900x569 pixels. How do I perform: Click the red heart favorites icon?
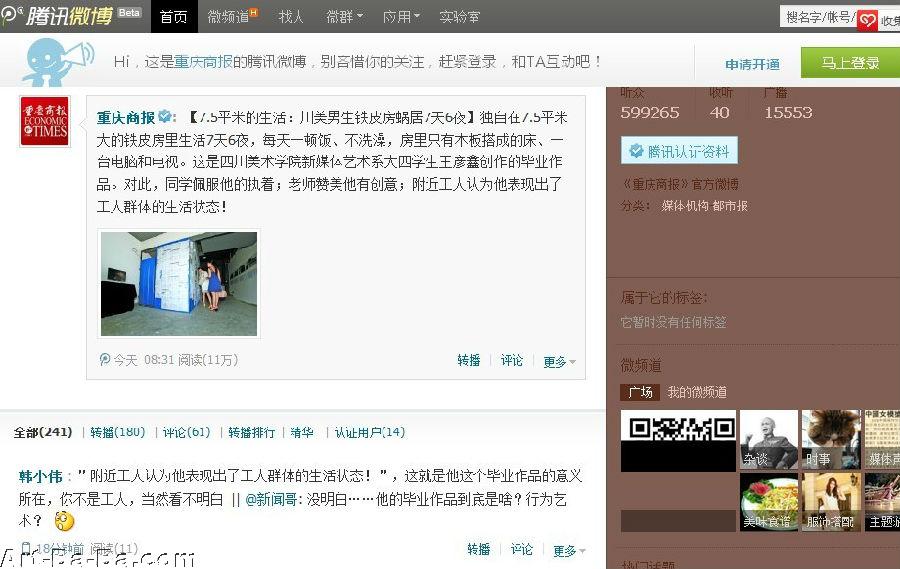tap(867, 21)
